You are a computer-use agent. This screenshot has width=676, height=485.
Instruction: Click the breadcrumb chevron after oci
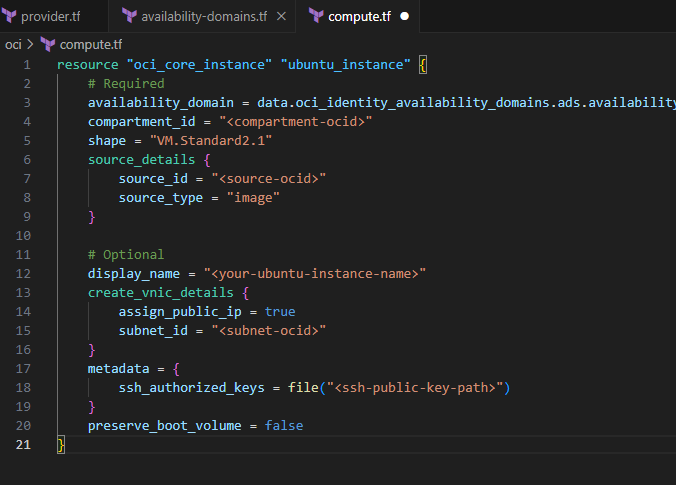30,44
